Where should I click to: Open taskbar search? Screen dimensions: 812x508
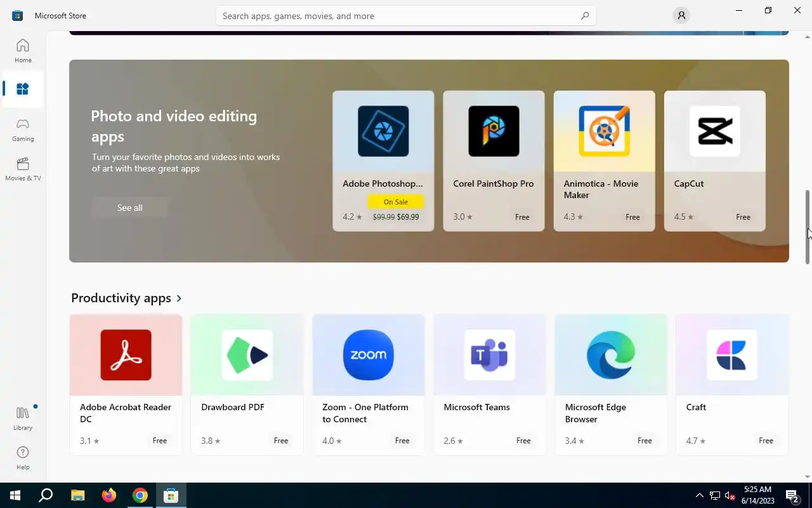coord(46,495)
